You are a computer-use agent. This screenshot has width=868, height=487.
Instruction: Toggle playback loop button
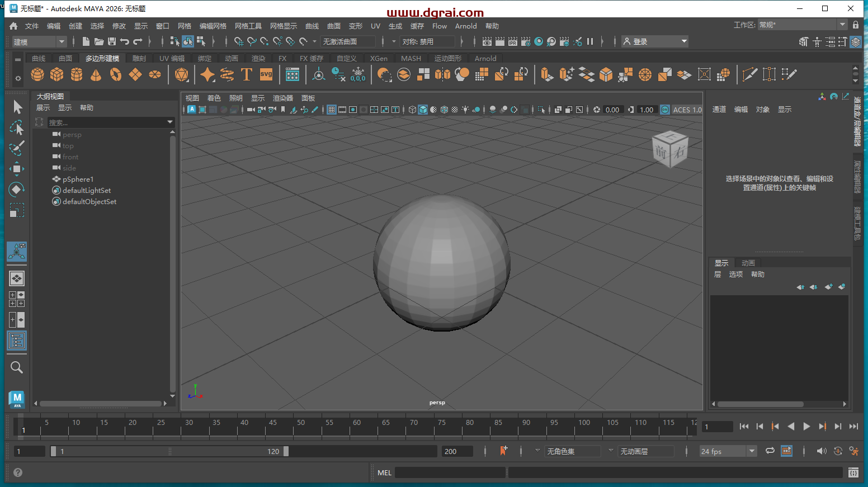770,451
